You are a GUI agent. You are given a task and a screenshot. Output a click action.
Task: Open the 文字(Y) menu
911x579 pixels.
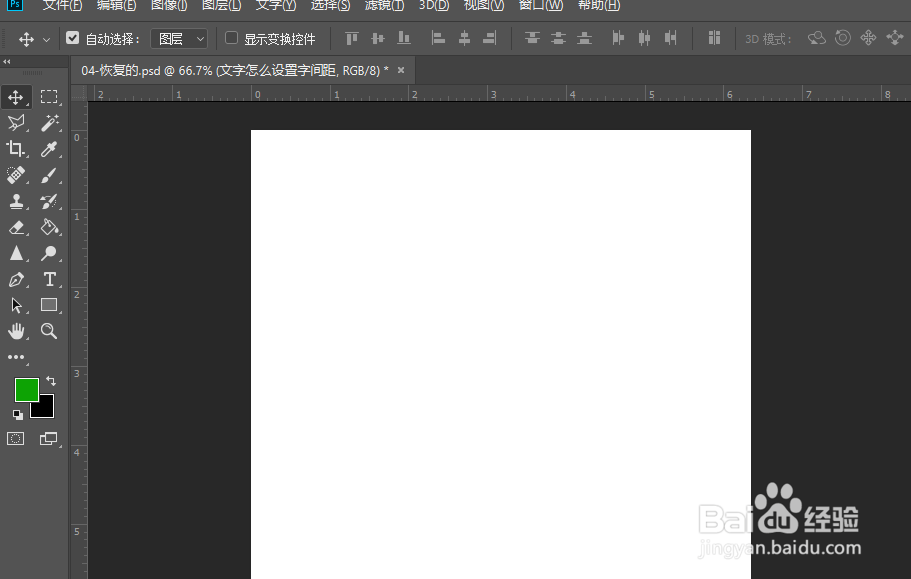pos(276,5)
